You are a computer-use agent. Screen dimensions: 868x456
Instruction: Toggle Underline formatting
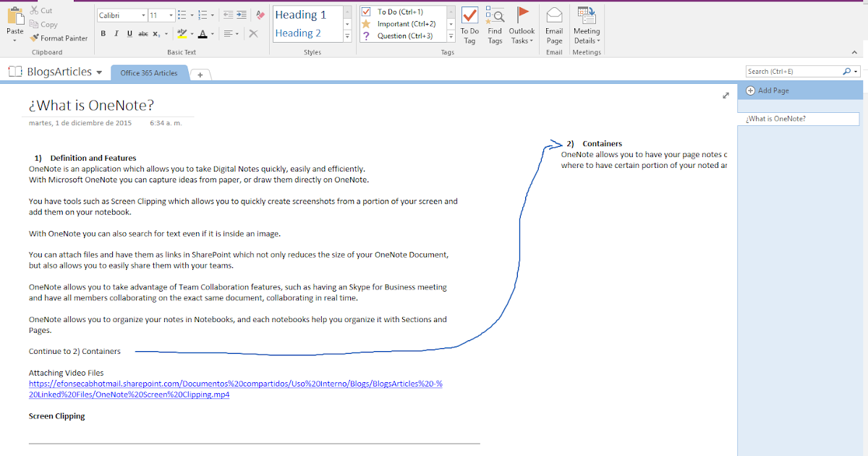pos(129,34)
